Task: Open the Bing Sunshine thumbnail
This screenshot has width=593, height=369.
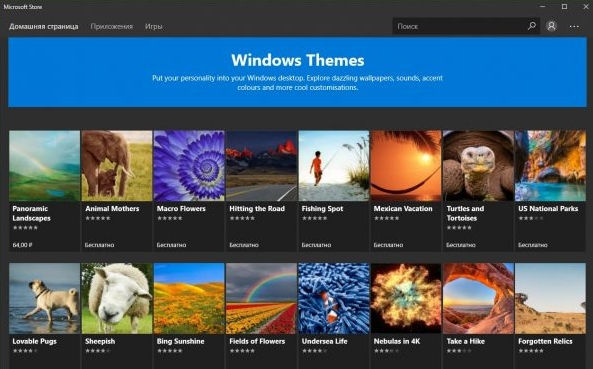Action: 189,298
